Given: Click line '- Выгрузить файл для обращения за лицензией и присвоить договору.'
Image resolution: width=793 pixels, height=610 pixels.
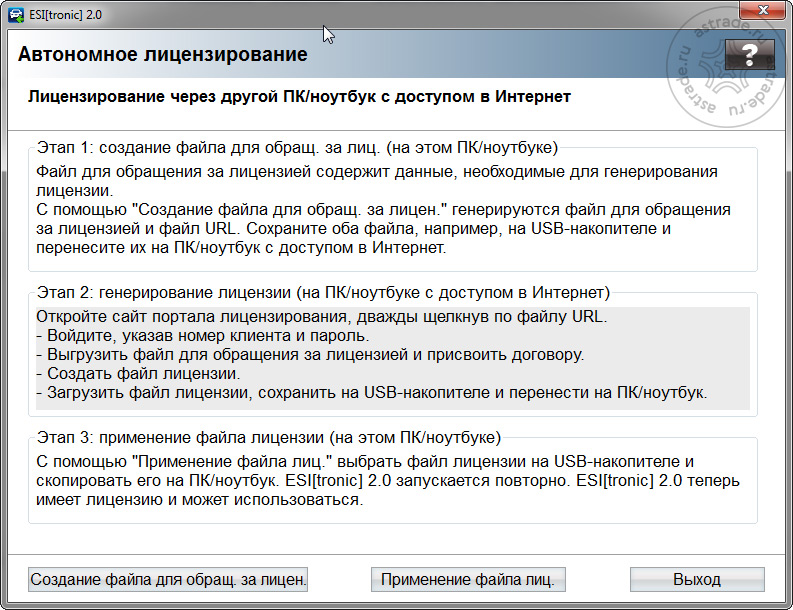Looking at the screenshot, I should pyautogui.click(x=310, y=355).
